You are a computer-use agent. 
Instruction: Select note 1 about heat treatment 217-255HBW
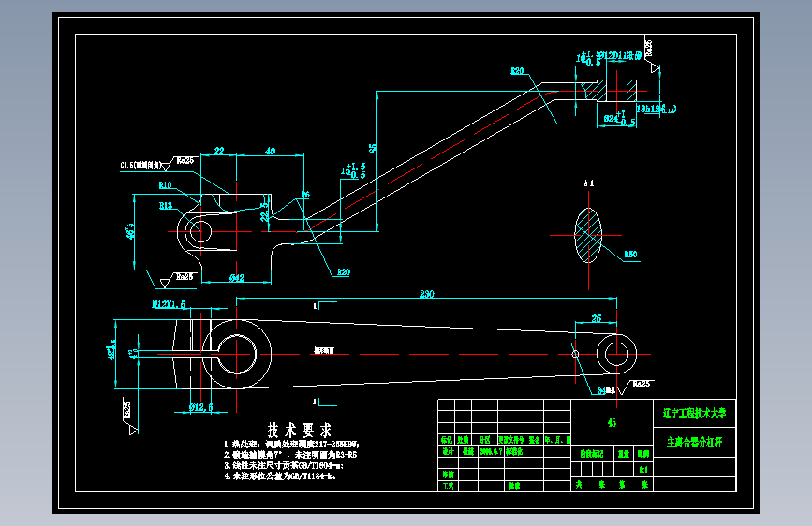tap(291, 445)
